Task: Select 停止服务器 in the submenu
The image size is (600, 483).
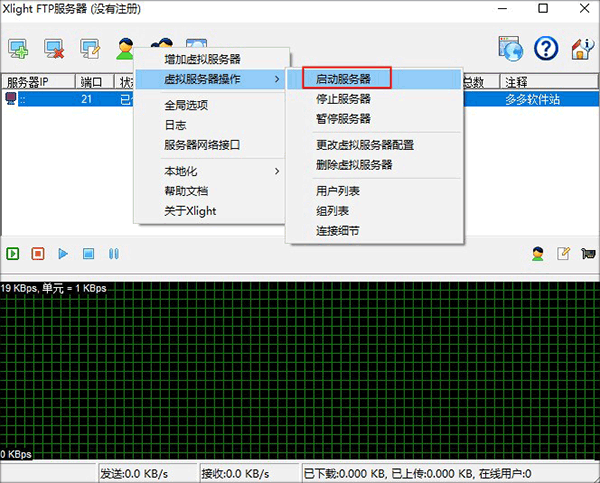Action: point(374,99)
